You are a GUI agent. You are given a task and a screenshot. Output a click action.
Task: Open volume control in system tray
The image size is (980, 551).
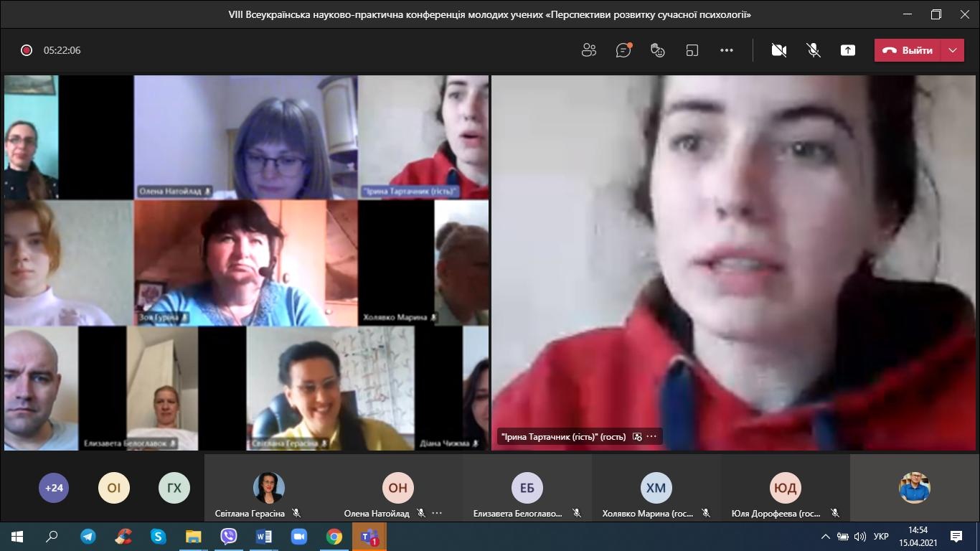pyautogui.click(x=860, y=537)
